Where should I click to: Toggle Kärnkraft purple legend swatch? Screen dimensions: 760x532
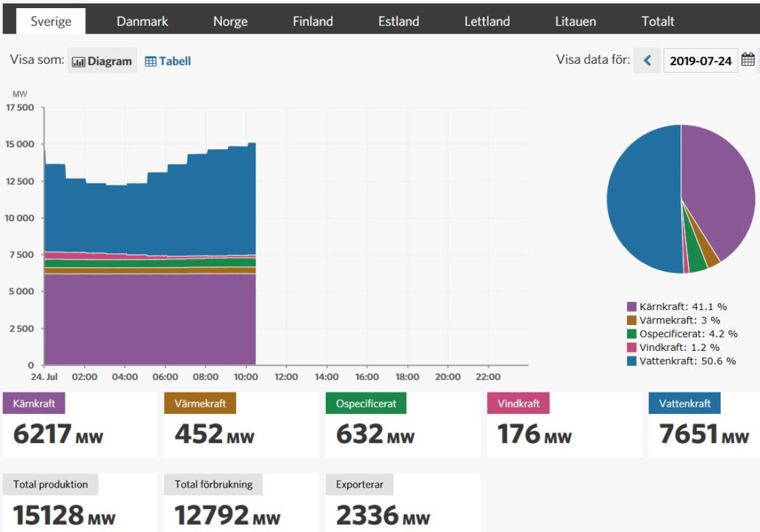pos(632,306)
